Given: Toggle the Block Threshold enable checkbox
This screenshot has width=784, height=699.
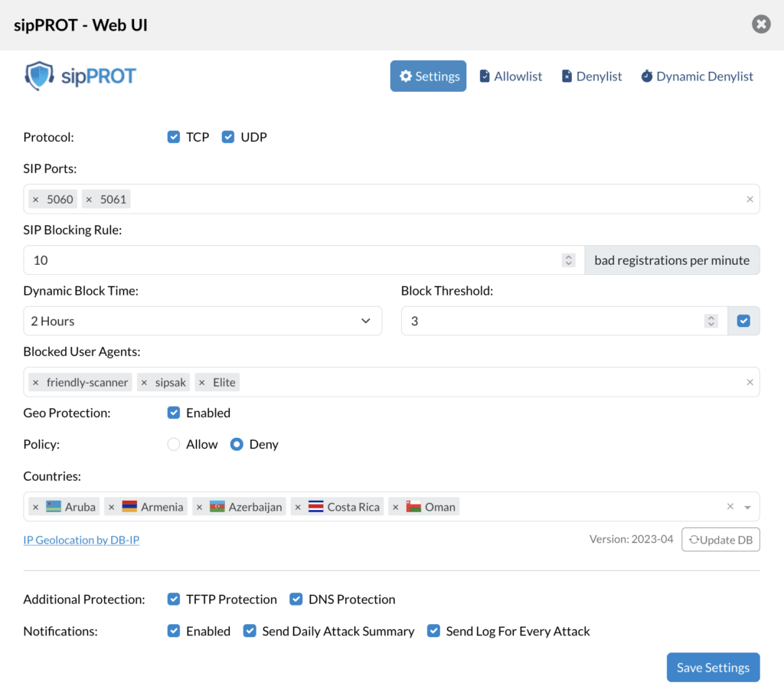Looking at the screenshot, I should pos(743,321).
